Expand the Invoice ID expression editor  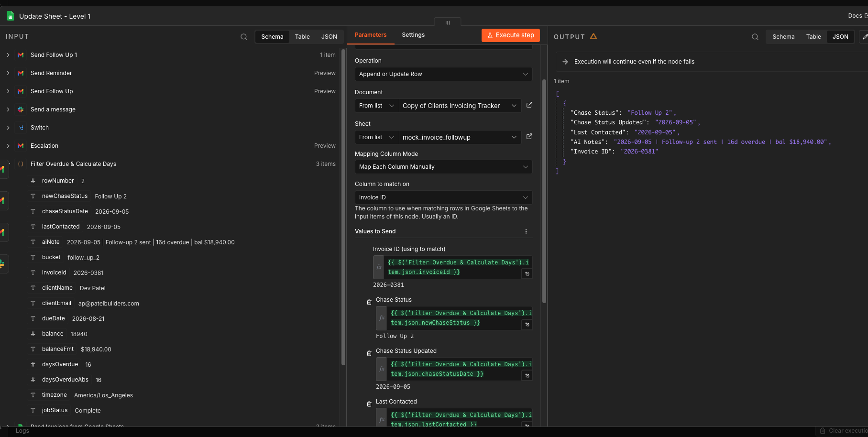point(527,274)
